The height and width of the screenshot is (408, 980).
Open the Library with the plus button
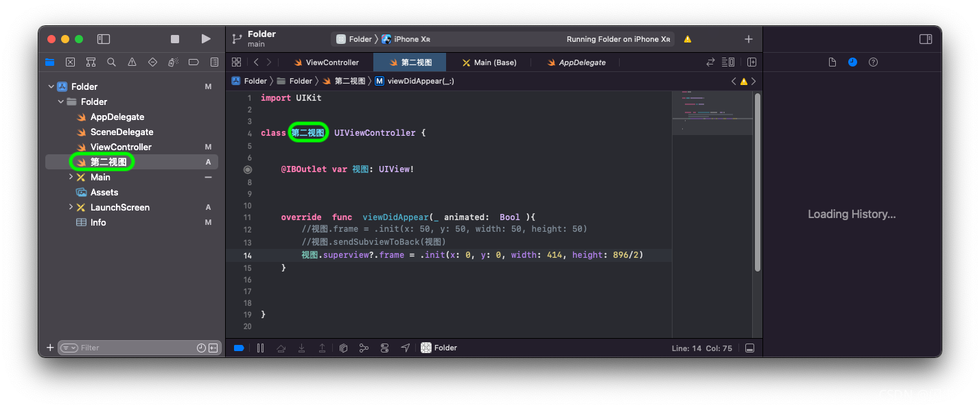tap(749, 39)
